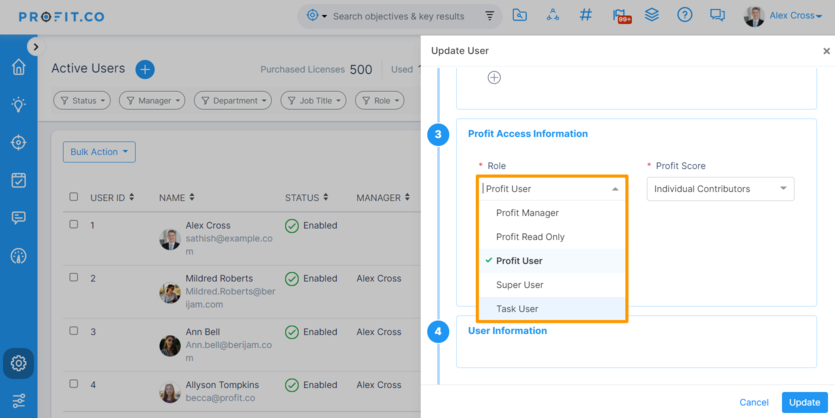
Task: Click Ann Bell name in table
Action: [203, 332]
